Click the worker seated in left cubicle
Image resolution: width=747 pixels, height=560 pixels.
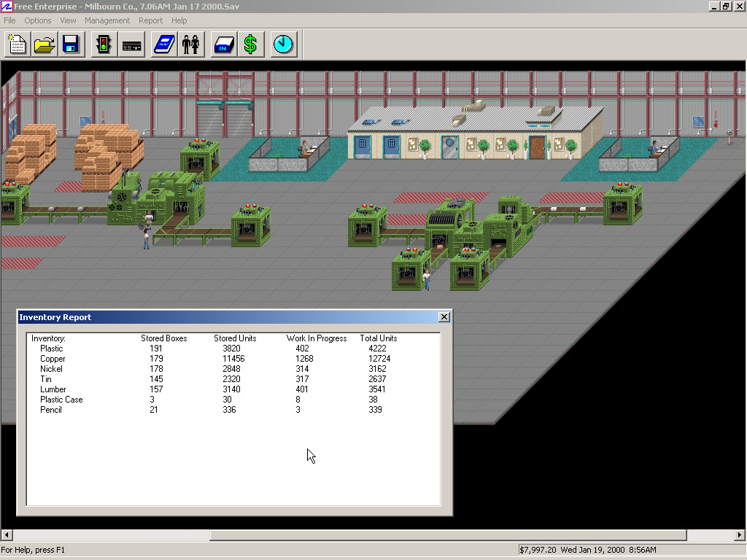coord(305,147)
